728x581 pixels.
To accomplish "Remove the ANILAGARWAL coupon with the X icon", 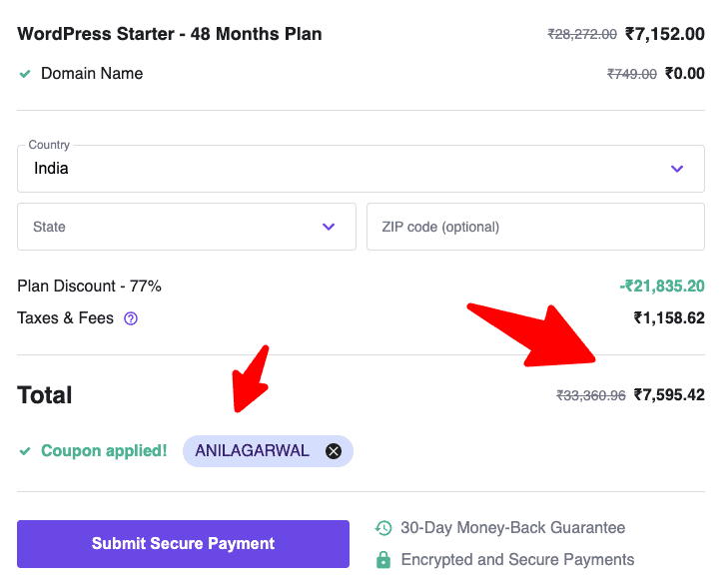I will tap(334, 451).
